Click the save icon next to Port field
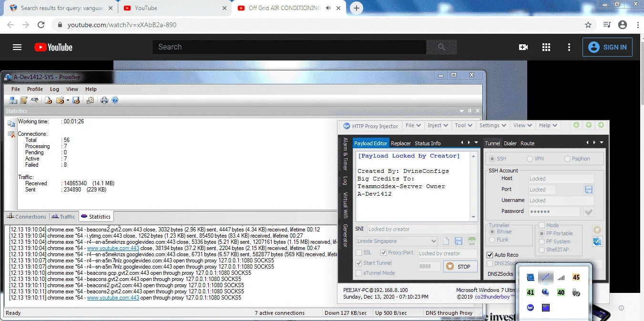This screenshot has width=644, height=321. coord(589,190)
